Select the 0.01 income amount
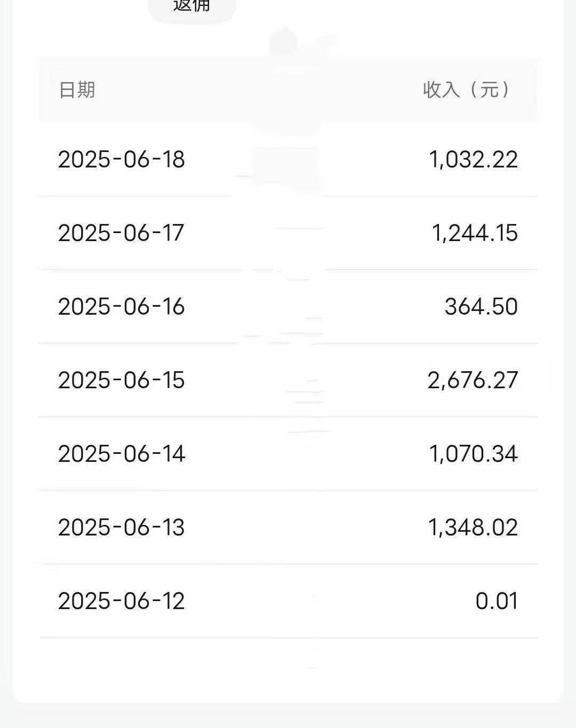Image resolution: width=576 pixels, height=728 pixels. [497, 601]
